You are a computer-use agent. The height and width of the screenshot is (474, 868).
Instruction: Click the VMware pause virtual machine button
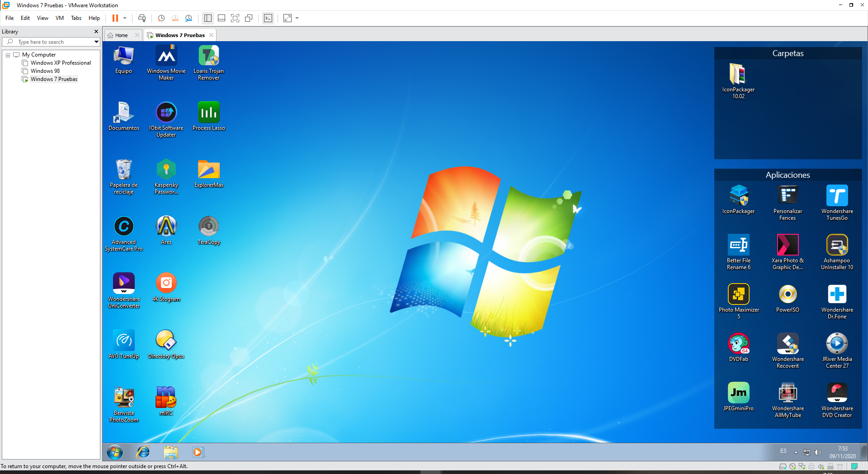tap(115, 18)
